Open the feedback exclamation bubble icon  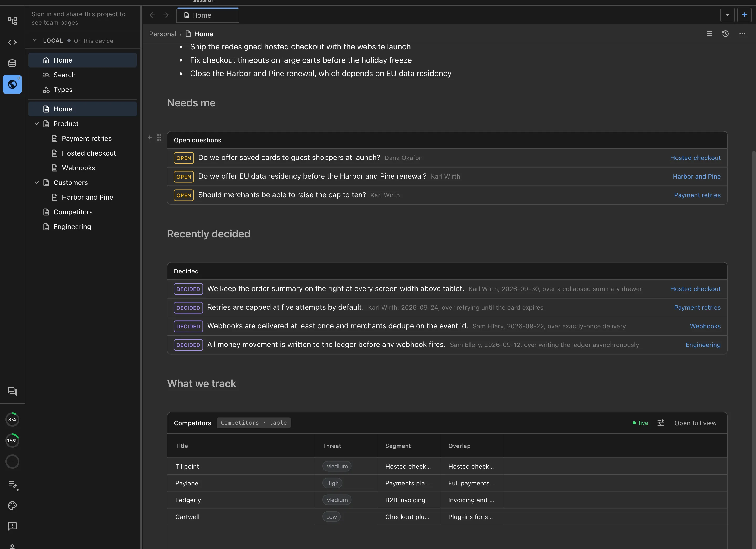pyautogui.click(x=12, y=526)
